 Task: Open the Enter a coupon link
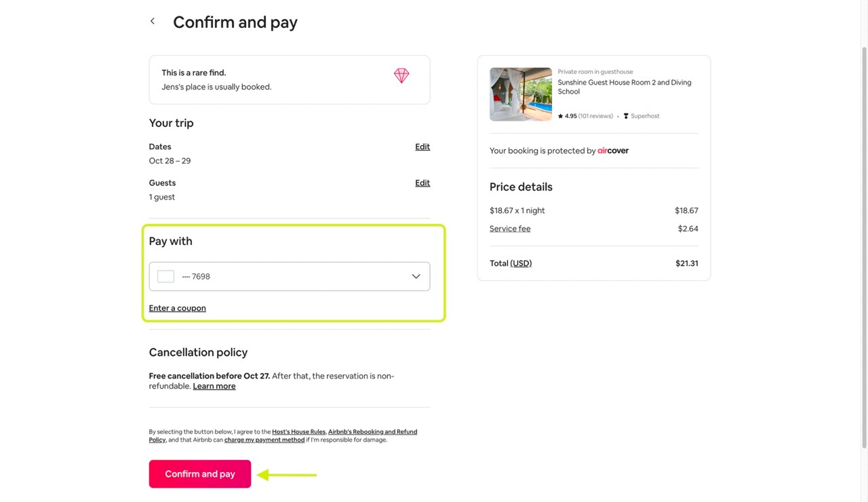pos(178,308)
